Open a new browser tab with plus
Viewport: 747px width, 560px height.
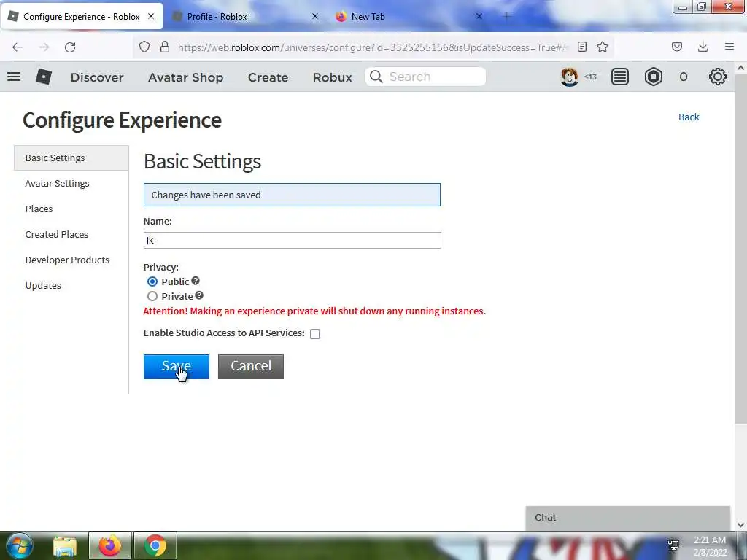pos(506,16)
